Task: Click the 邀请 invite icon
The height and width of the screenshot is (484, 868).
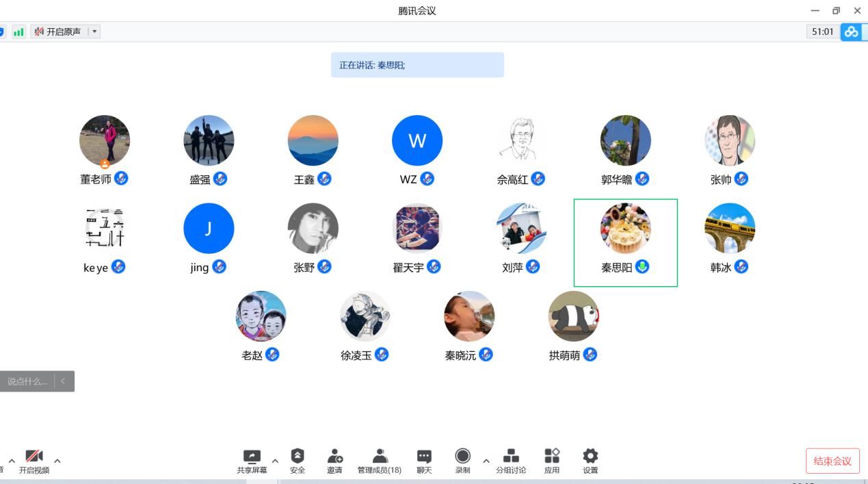Action: click(334, 457)
